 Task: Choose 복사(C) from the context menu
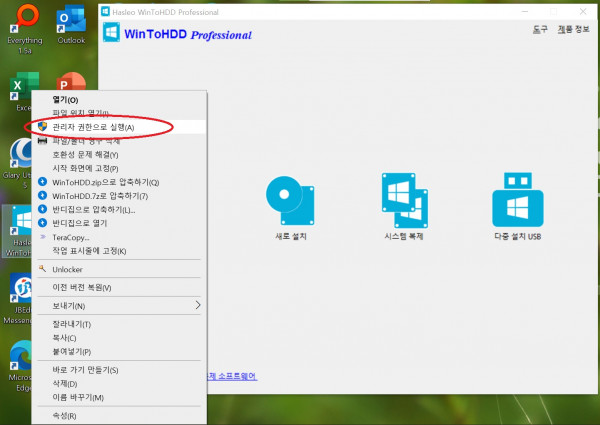tap(120, 338)
